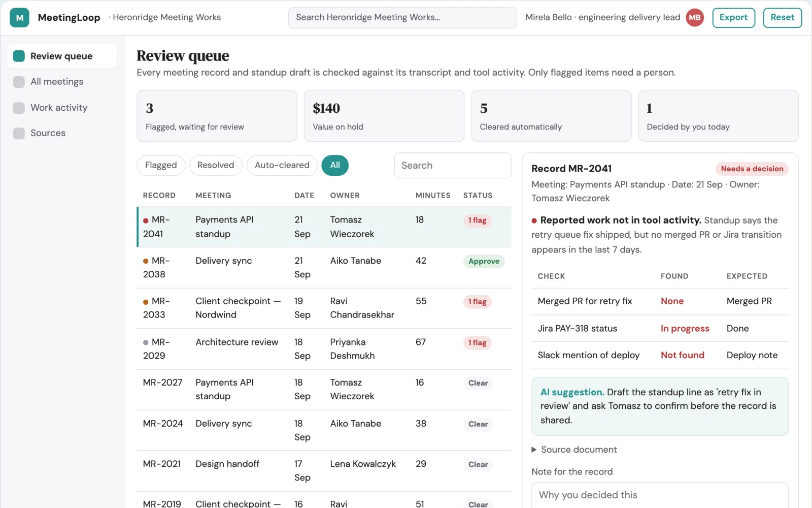Click the Clear badge for Design handoff
The height and width of the screenshot is (508, 812).
478,464
